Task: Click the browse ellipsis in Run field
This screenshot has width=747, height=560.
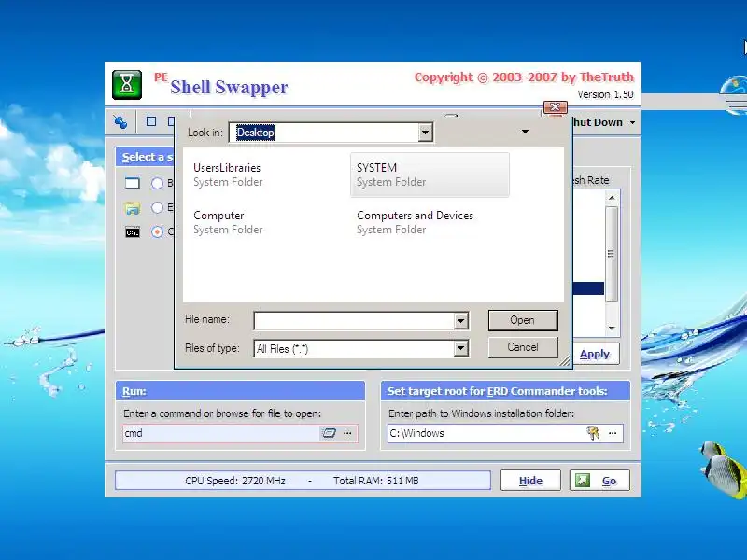Action: [x=347, y=433]
